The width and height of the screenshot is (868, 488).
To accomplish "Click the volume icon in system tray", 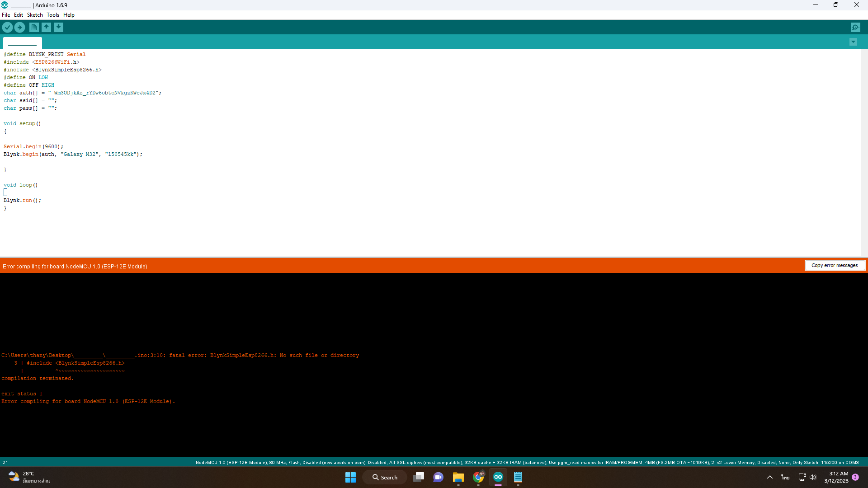I will point(813,477).
